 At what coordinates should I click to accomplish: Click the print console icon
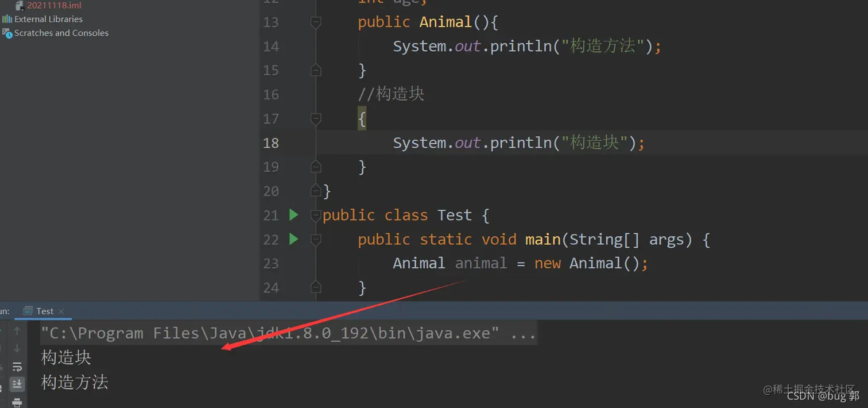pyautogui.click(x=17, y=402)
